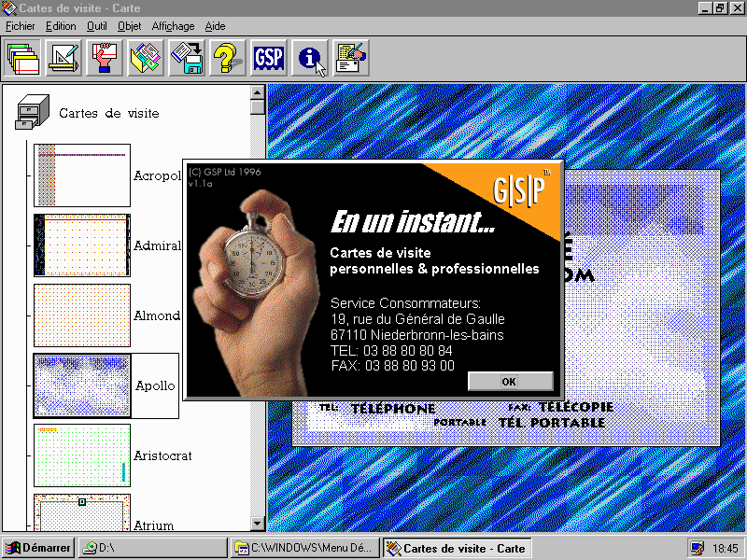This screenshot has width=747, height=560.
Task: Click the save to floppy disk icon
Action: (x=187, y=58)
